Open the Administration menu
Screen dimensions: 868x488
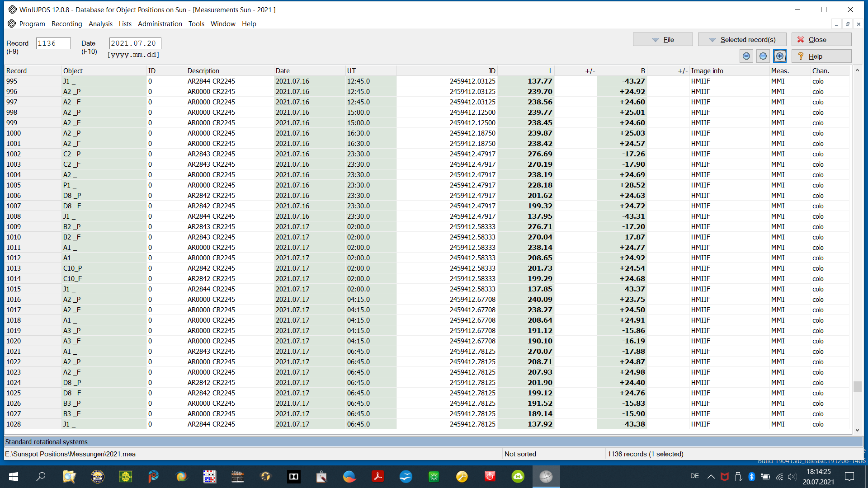point(160,24)
